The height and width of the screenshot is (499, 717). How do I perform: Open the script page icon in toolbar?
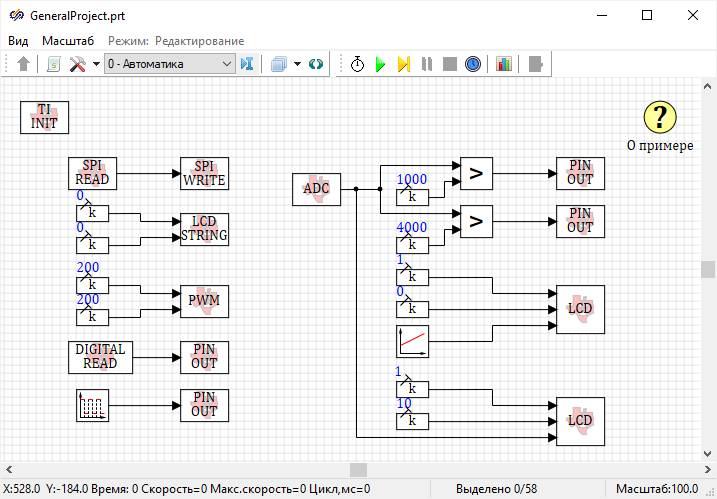click(54, 64)
